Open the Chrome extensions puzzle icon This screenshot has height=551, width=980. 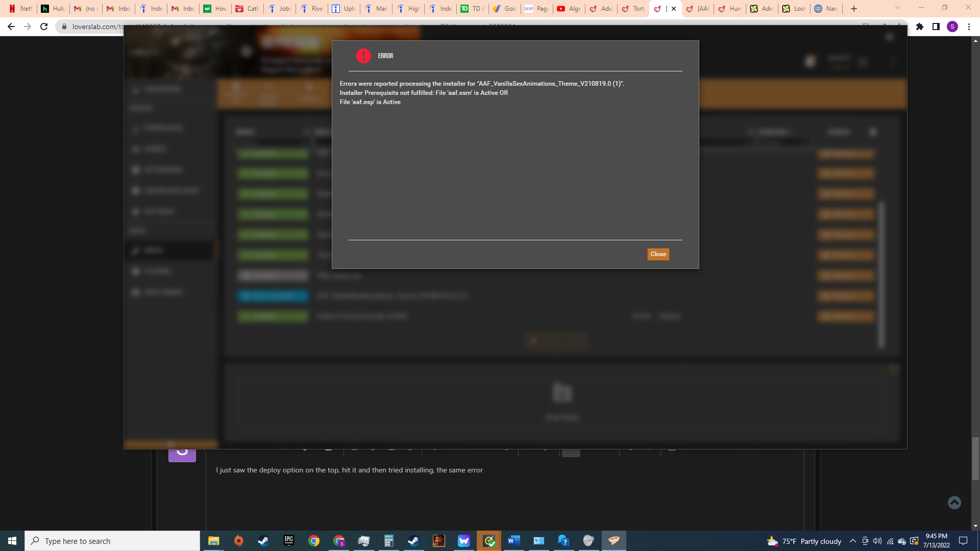point(920,27)
